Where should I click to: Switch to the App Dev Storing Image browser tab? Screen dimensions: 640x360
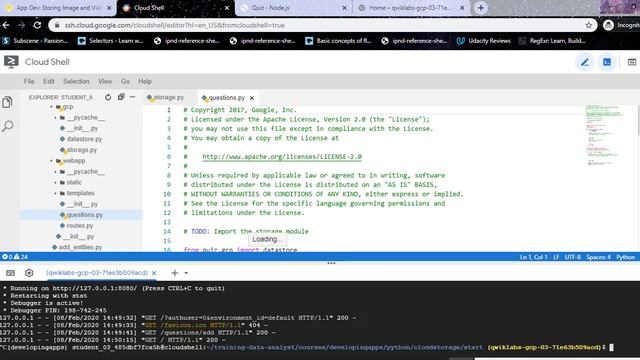coord(58,8)
